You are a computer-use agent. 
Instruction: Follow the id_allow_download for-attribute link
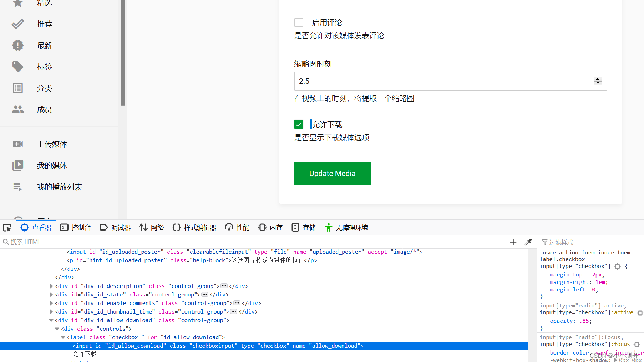(191, 337)
